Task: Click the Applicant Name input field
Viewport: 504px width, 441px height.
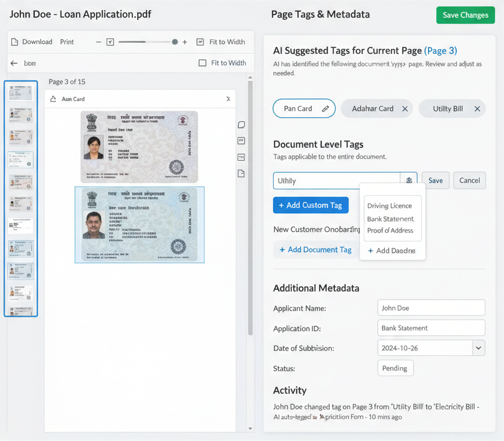Action: [x=431, y=308]
